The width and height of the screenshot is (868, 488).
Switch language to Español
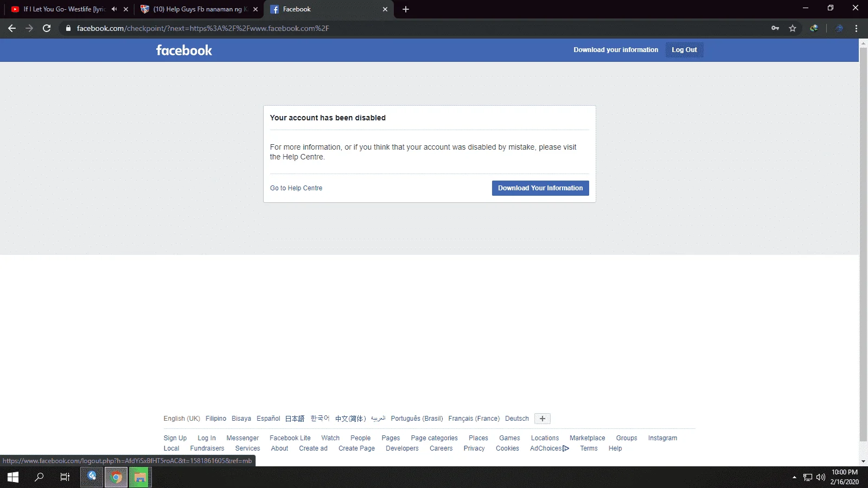[269, 419]
